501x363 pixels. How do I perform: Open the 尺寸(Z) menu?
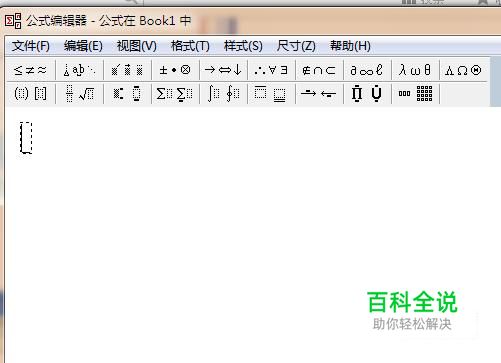pyautogui.click(x=296, y=46)
